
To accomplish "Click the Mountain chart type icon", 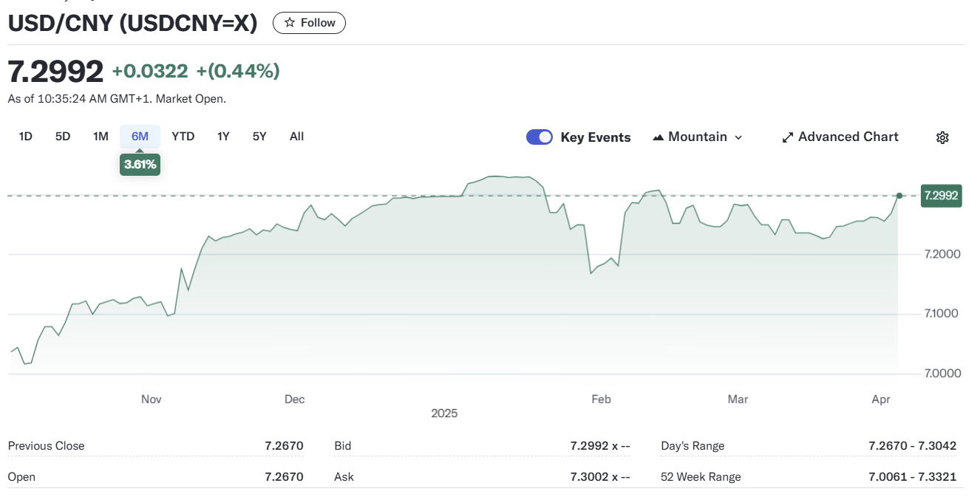I will pos(658,137).
